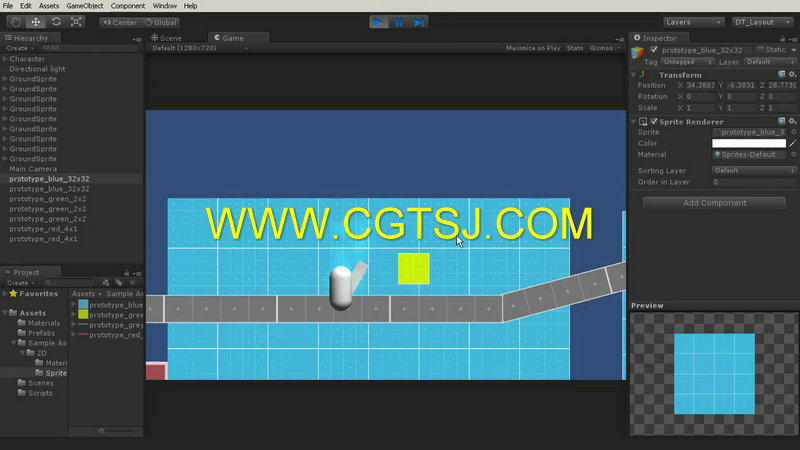Viewport: 800px width, 450px height.
Task: Select the Hand tool
Action: (x=15, y=22)
